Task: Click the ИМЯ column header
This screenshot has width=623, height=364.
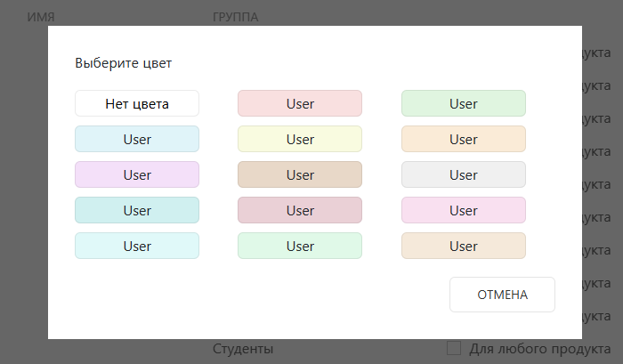Action: (41, 17)
